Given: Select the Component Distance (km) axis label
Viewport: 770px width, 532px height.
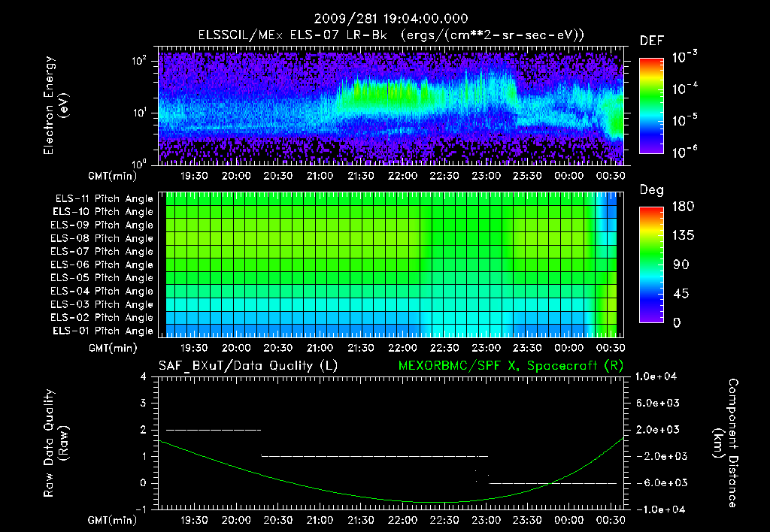Looking at the screenshot, I should [726, 443].
